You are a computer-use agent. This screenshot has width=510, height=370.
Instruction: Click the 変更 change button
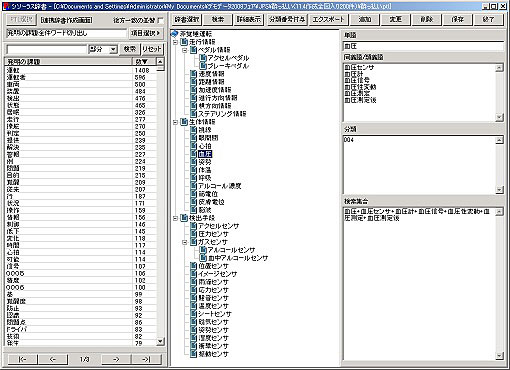tap(396, 19)
